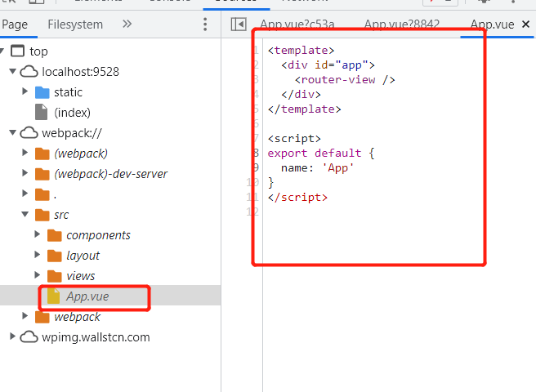The image size is (536, 392).
Task: Switch to the Page tab
Action: (15, 24)
